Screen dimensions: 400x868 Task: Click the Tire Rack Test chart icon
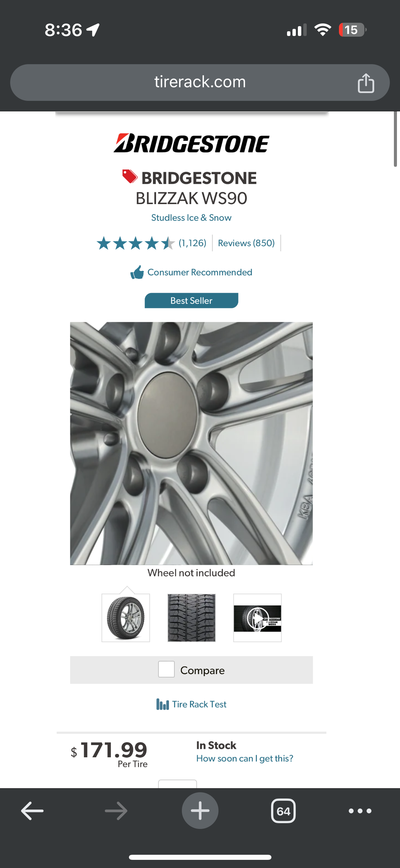[x=163, y=704]
